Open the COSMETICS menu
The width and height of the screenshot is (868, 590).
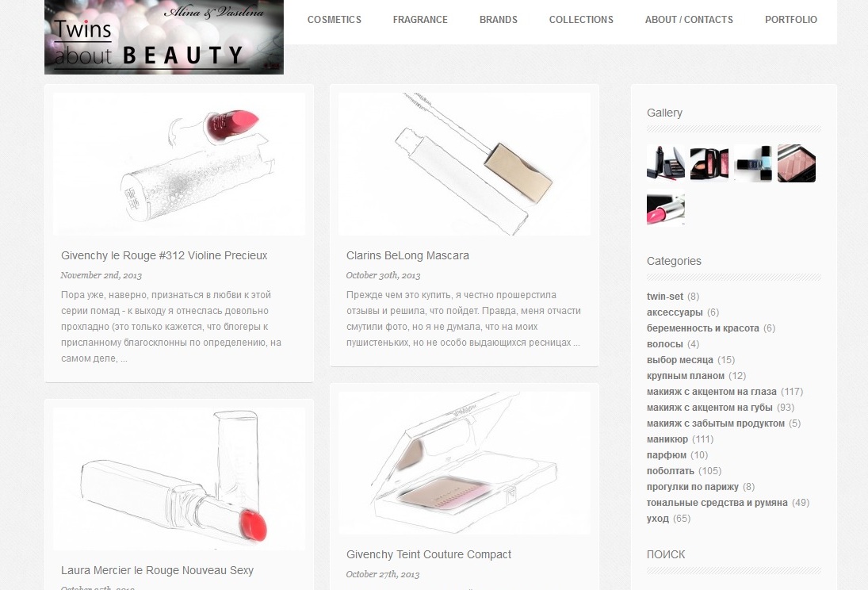pos(335,19)
